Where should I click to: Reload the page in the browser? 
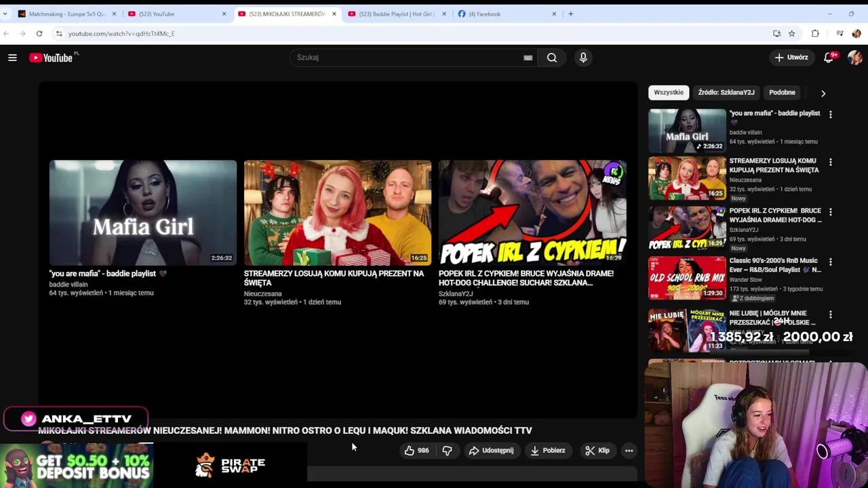click(39, 33)
